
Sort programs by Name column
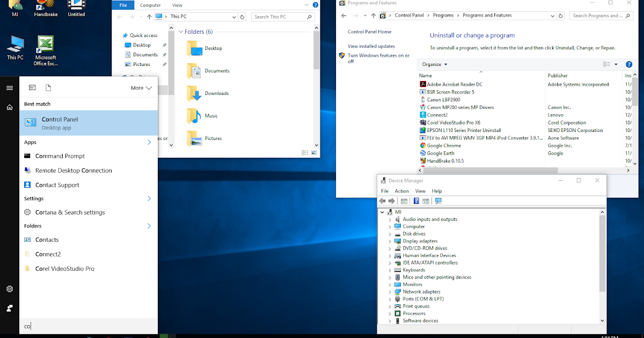426,76
